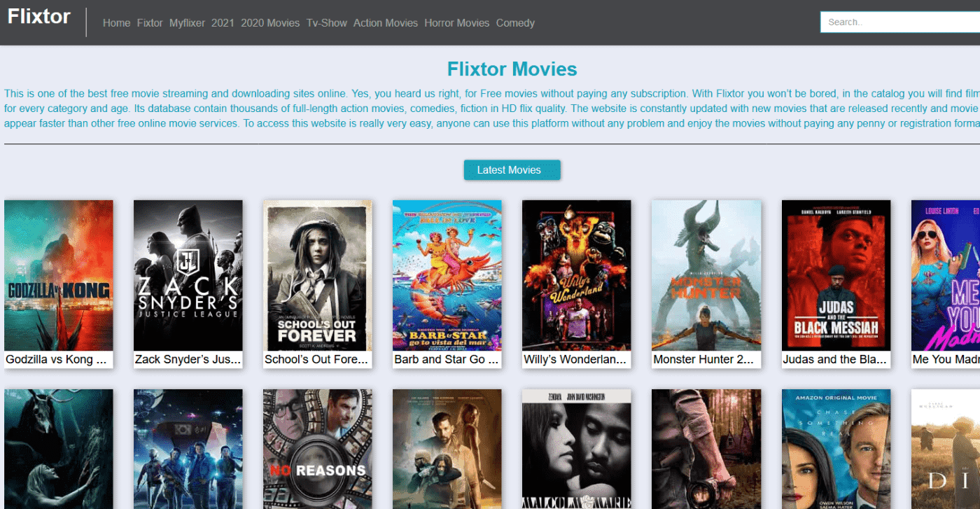The height and width of the screenshot is (509, 980).
Task: Open the Me You Madness poster
Action: click(946, 275)
